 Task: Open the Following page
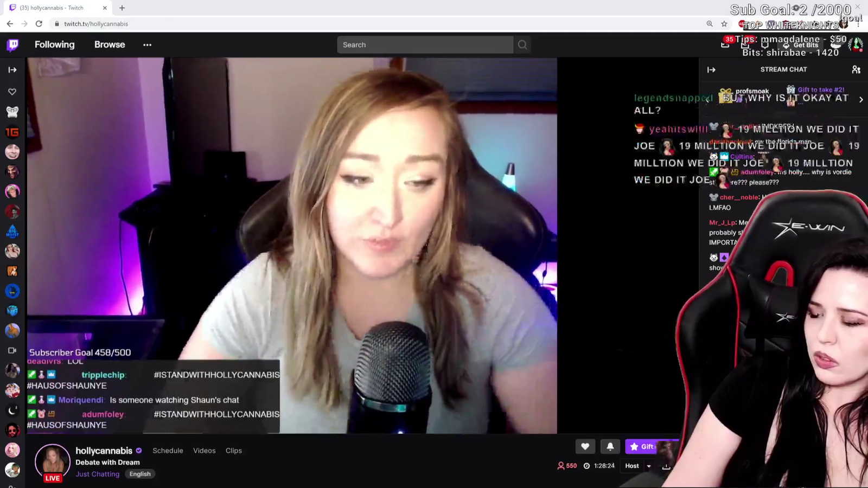click(55, 44)
